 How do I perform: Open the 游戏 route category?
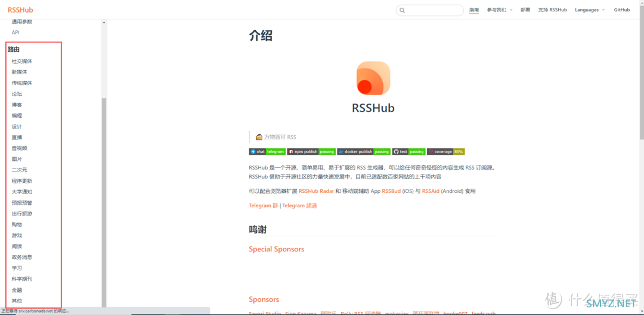click(17, 235)
